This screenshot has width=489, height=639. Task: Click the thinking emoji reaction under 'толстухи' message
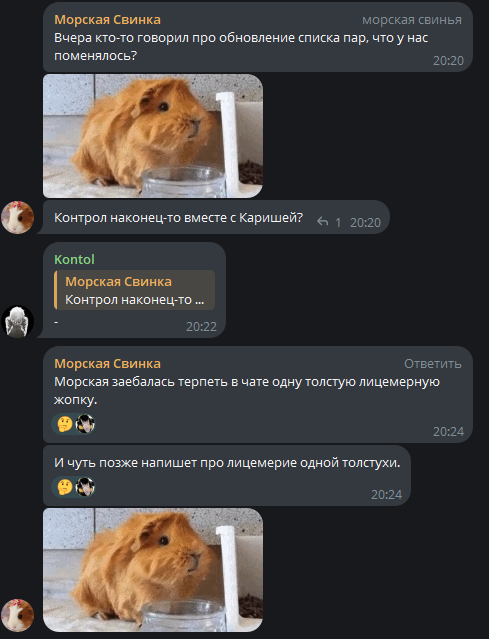[x=65, y=487]
